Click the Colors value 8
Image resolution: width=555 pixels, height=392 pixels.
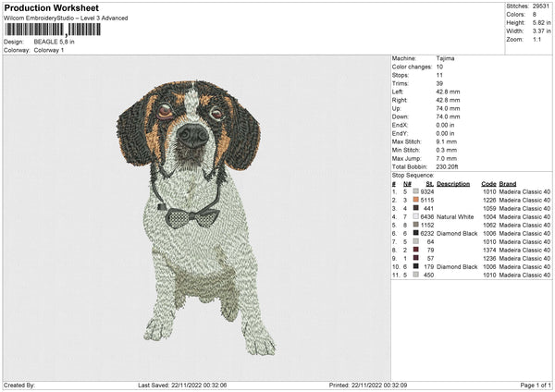point(535,15)
